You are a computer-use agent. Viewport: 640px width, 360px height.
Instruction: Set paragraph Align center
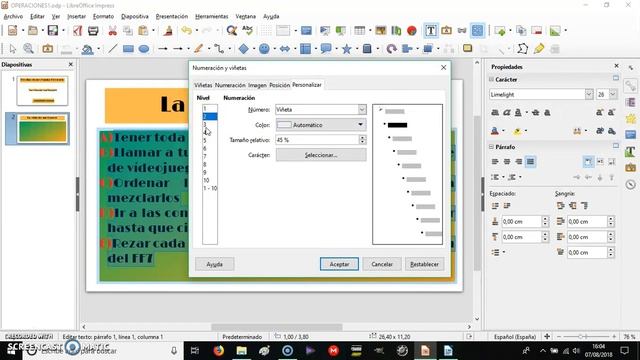click(x=507, y=162)
